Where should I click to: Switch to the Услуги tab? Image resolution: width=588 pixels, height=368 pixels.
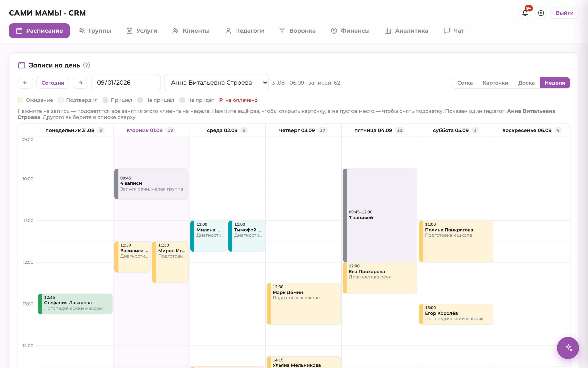(142, 31)
